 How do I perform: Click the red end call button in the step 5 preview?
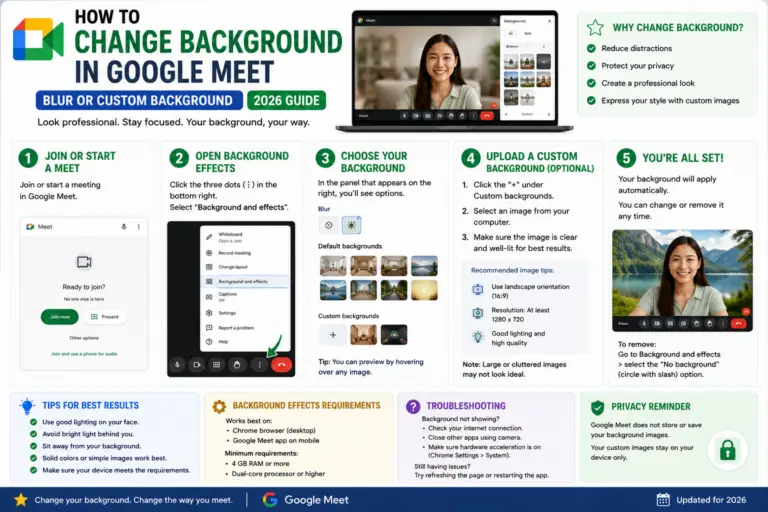click(738, 323)
